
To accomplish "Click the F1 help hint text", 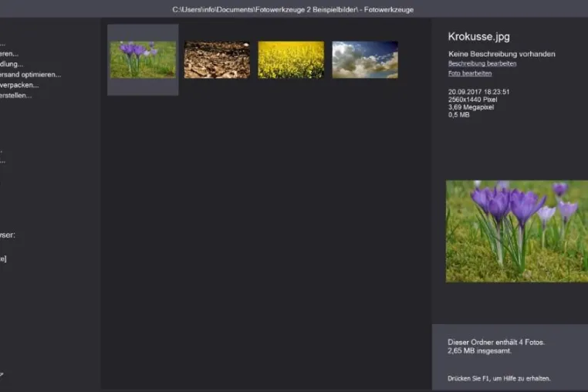I will pos(499,378).
